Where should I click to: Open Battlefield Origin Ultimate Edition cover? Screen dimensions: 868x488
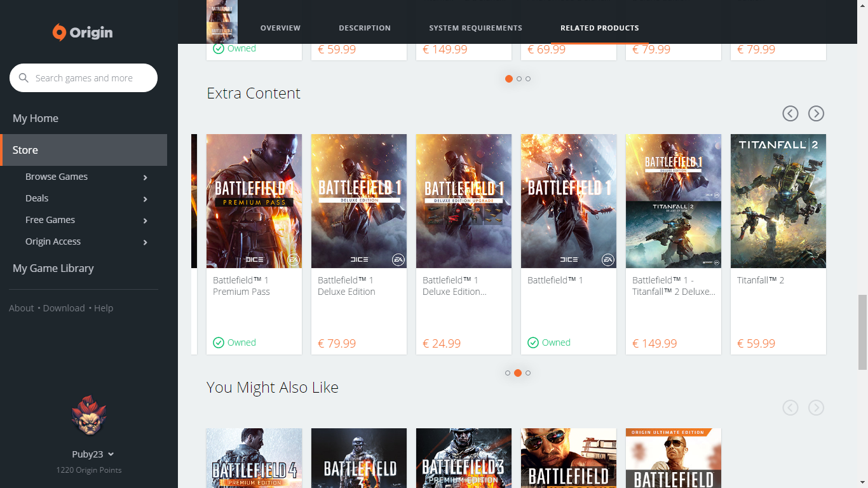674,458
